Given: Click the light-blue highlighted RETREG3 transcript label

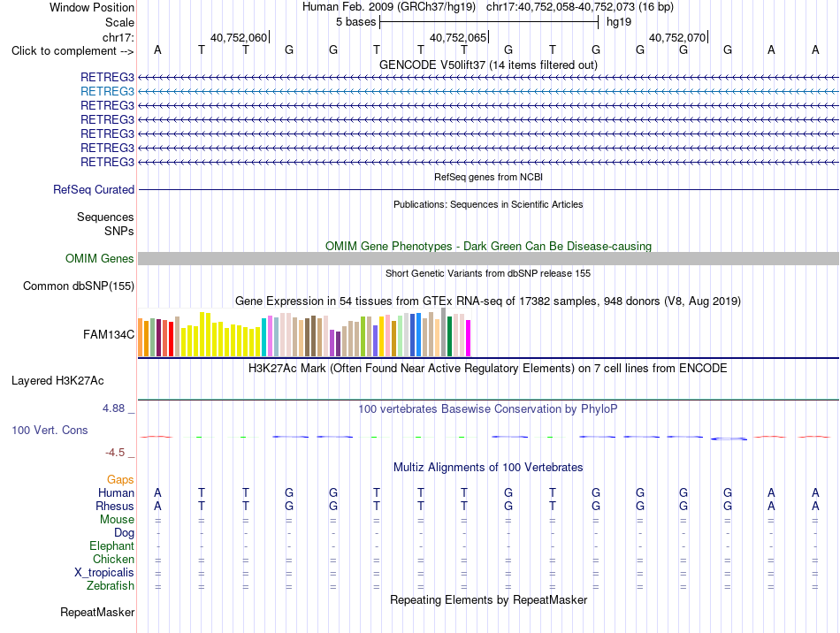Looking at the screenshot, I should [107, 91].
